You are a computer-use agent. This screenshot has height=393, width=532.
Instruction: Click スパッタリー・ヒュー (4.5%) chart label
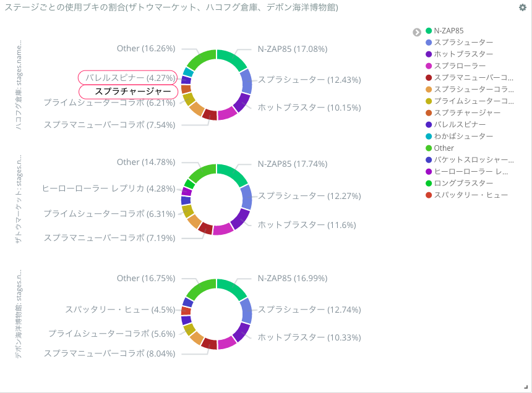click(121, 310)
